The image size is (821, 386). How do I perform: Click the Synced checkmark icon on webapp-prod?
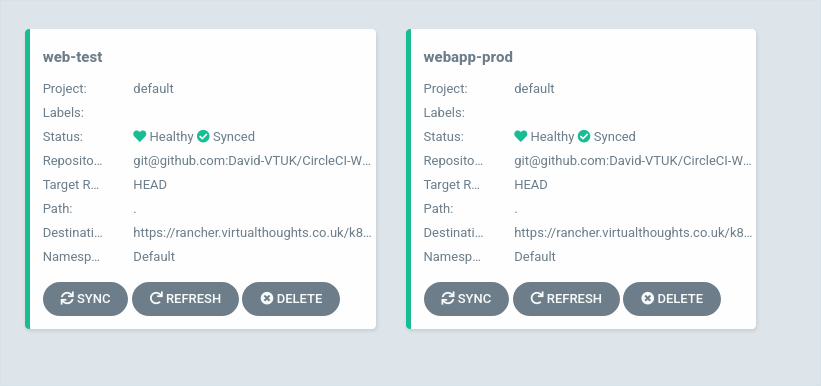coord(584,137)
